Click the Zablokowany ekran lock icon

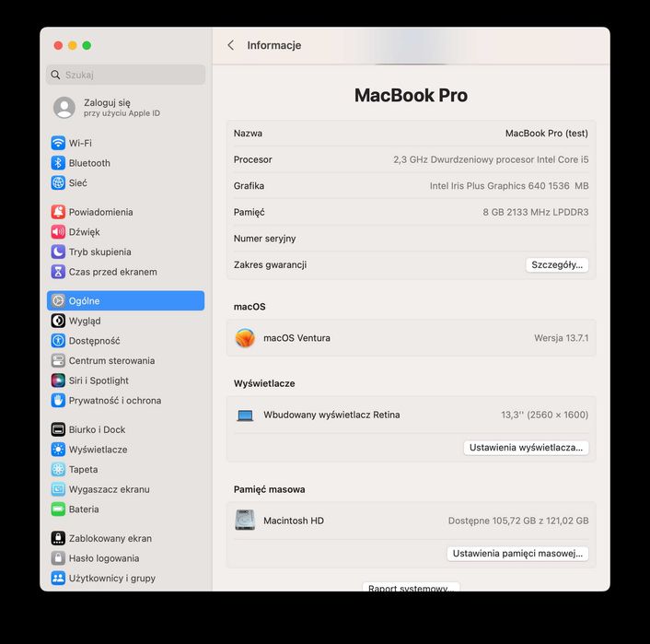click(58, 538)
